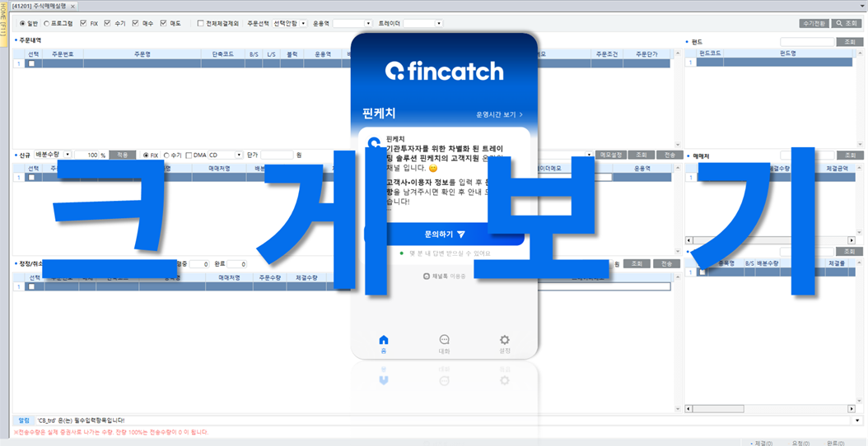
Task: Click the 메모설정 button
Action: point(611,155)
